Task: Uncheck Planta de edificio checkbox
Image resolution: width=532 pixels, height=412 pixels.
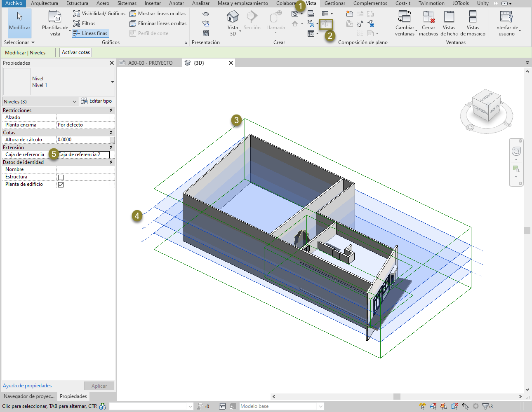Action: pos(61,185)
